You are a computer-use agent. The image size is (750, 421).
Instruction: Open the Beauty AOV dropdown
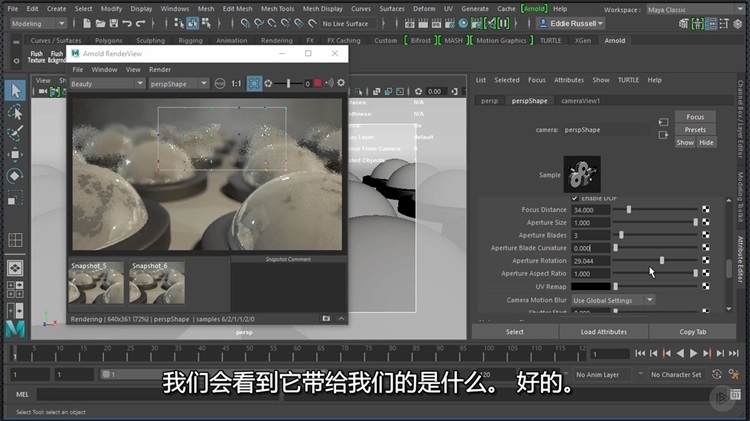(x=107, y=84)
